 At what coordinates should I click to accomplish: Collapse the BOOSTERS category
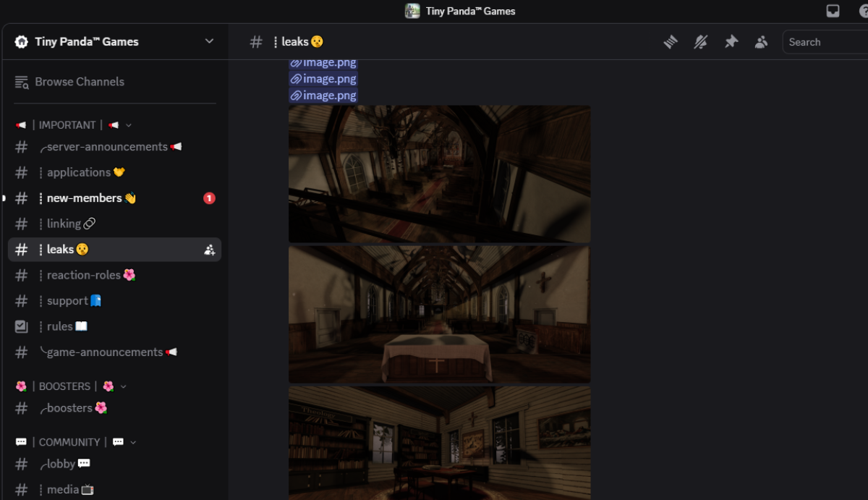pos(71,386)
